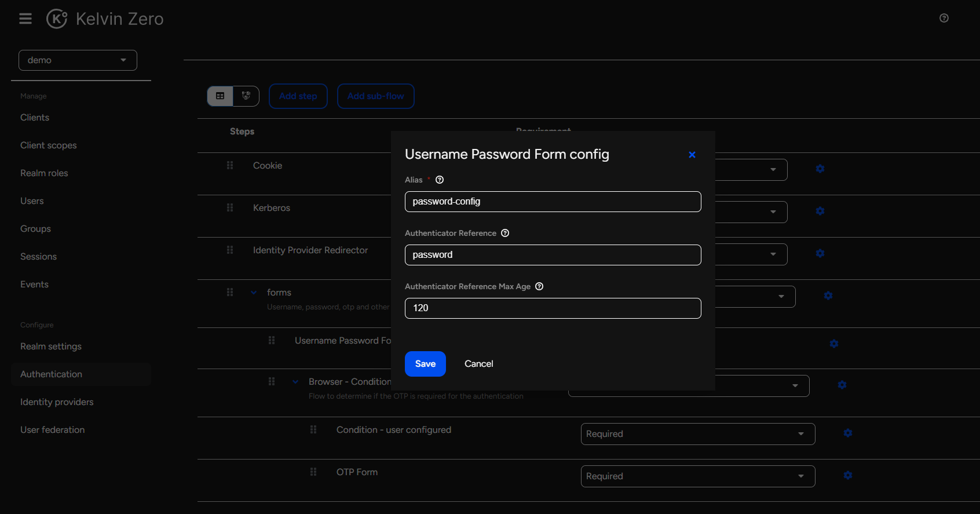This screenshot has height=514, width=980.
Task: Click the Steps column header
Action: [x=242, y=132]
